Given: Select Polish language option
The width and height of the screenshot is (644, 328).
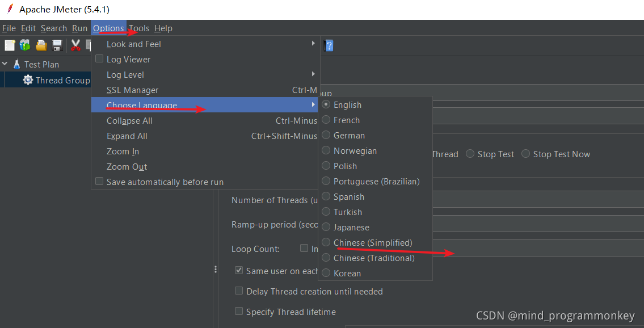Looking at the screenshot, I should [x=375, y=166].
